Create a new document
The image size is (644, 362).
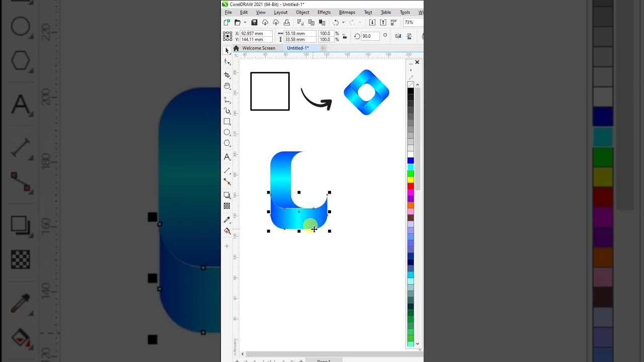coord(227,23)
